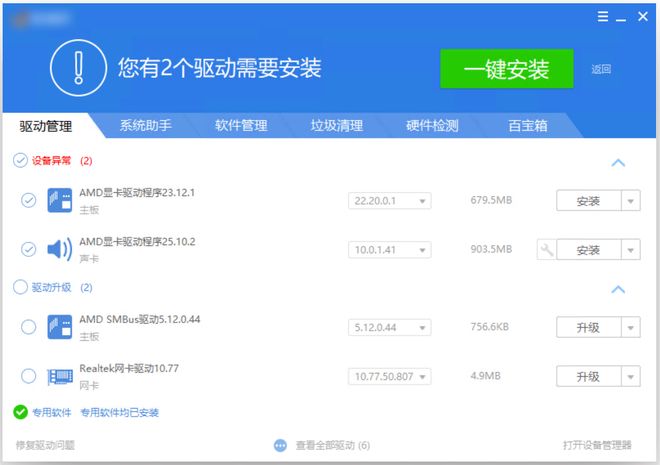Click the 679.5MB size value
The height and width of the screenshot is (465, 660).
(491, 200)
